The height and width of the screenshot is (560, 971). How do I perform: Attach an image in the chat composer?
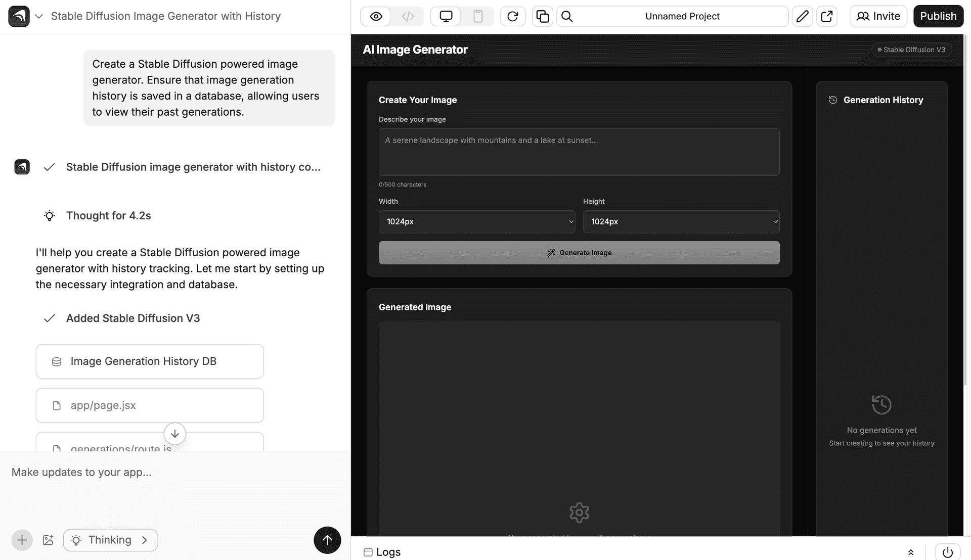pyautogui.click(x=48, y=540)
